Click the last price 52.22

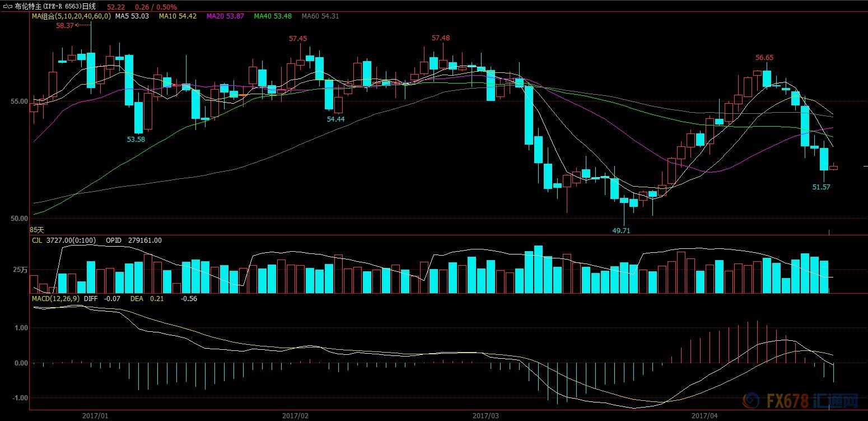115,7
